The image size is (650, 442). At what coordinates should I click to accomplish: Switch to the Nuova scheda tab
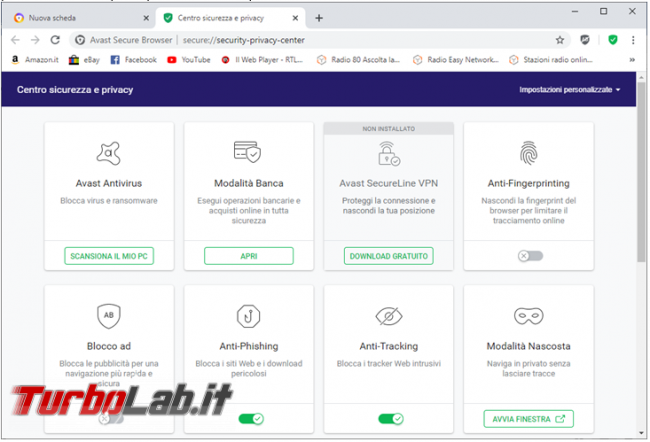pyautogui.click(x=79, y=18)
